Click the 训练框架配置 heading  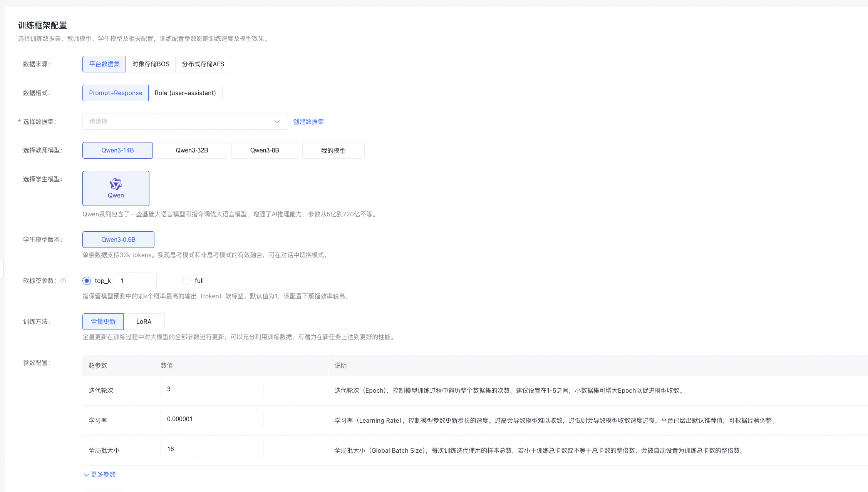tap(42, 25)
